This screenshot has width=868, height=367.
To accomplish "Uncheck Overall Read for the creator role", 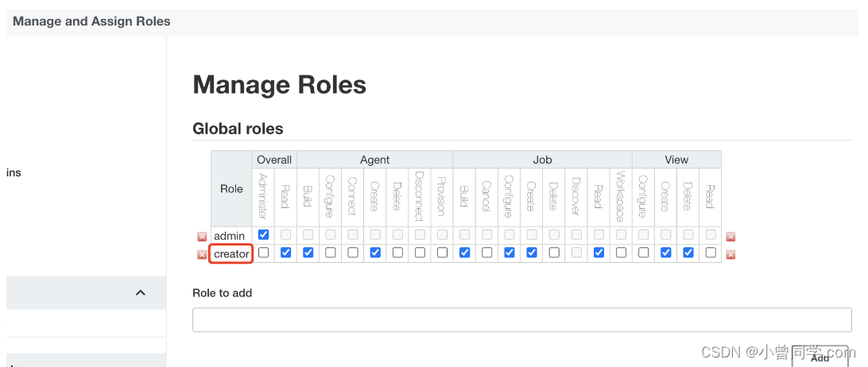I will pyautogui.click(x=286, y=253).
